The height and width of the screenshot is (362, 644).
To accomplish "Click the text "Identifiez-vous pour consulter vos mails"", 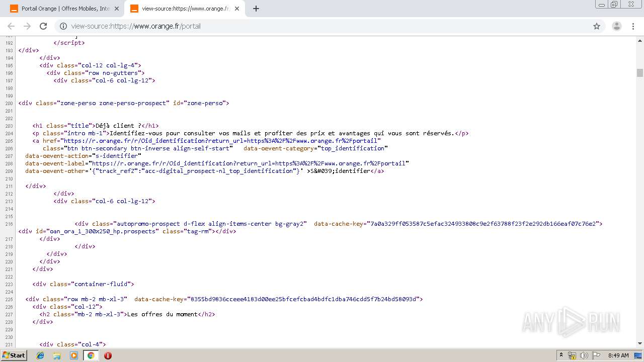I will click(180, 133).
